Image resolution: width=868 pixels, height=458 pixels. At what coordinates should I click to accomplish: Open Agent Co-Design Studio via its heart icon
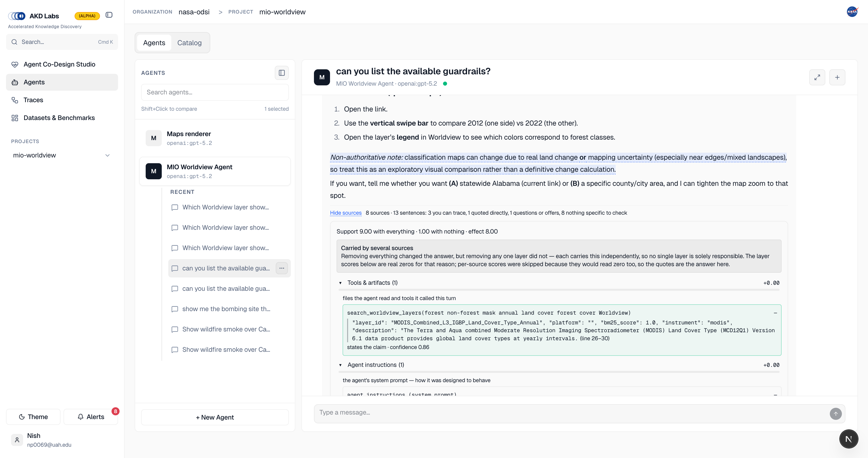pos(15,64)
